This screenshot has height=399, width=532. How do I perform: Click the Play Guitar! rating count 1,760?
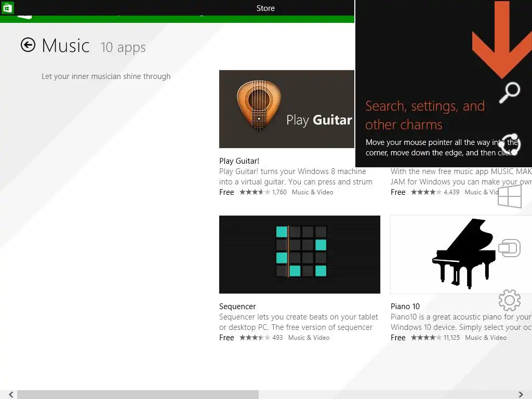tap(279, 192)
